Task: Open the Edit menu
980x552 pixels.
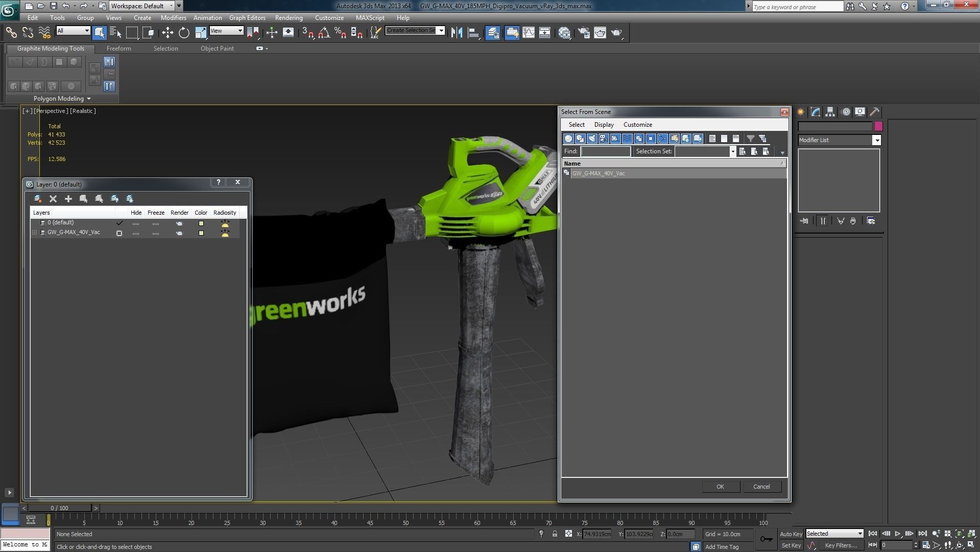Action: click(33, 17)
